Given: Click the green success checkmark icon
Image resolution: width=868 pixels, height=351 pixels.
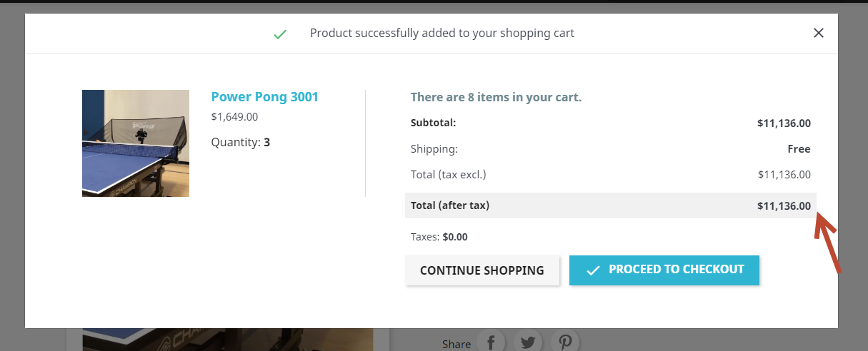Looking at the screenshot, I should click(x=280, y=34).
